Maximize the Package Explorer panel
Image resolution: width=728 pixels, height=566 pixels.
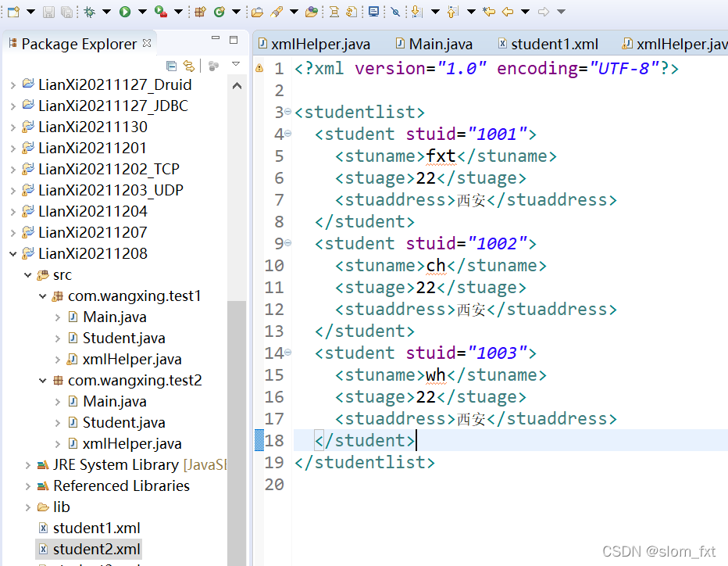234,40
